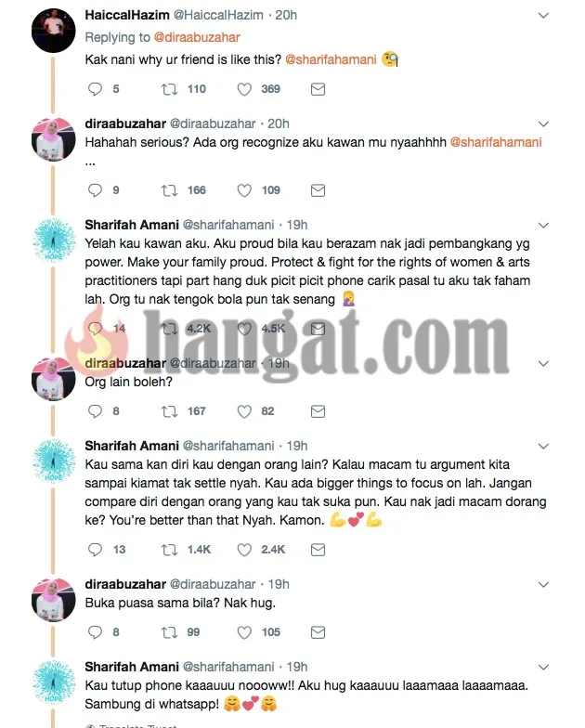The image size is (585, 728).
Task: Retweet HaiccalHazim's tweet showing 110 retweets
Action: coord(169,89)
